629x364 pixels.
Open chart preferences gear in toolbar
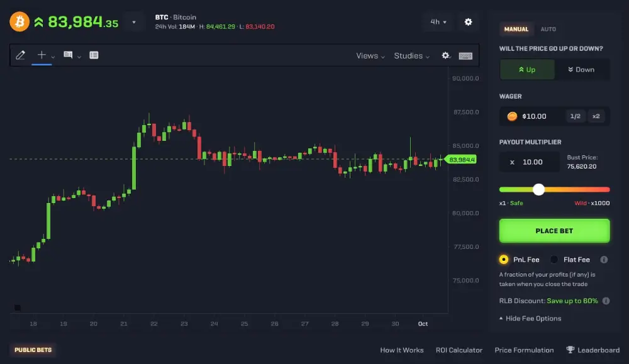[445, 55]
